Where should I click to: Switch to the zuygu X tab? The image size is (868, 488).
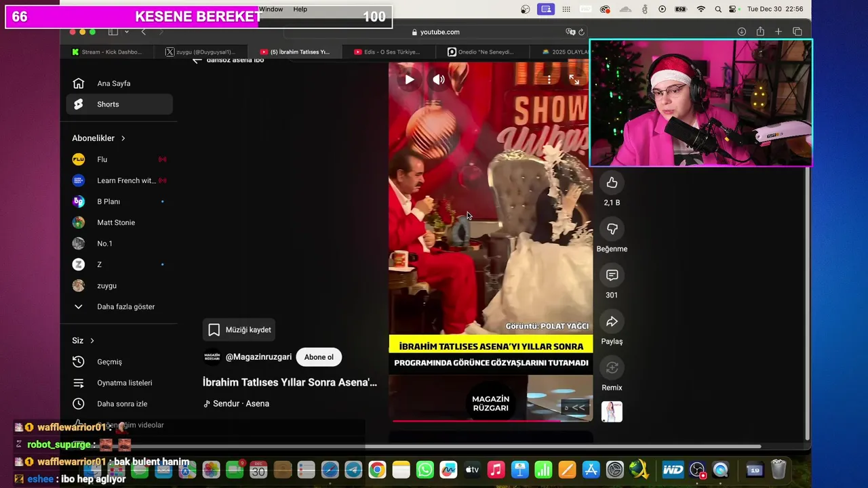[x=201, y=52]
